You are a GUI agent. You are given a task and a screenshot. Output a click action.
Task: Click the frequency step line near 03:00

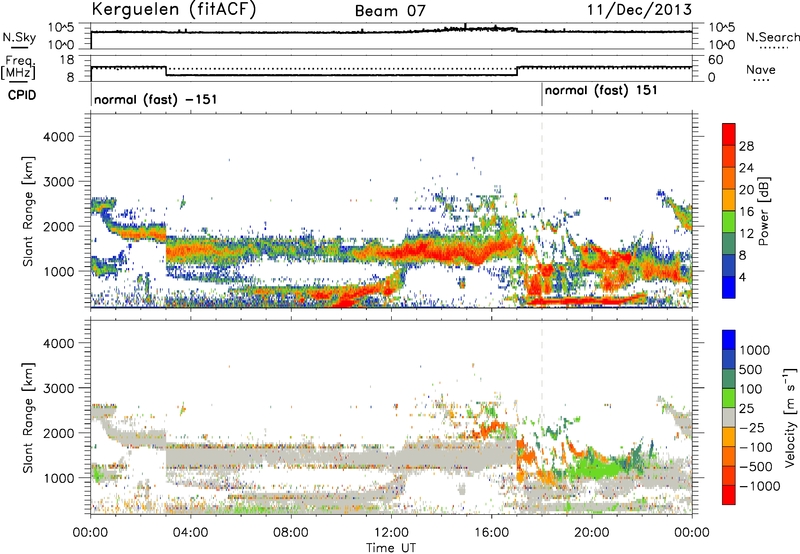click(x=166, y=71)
